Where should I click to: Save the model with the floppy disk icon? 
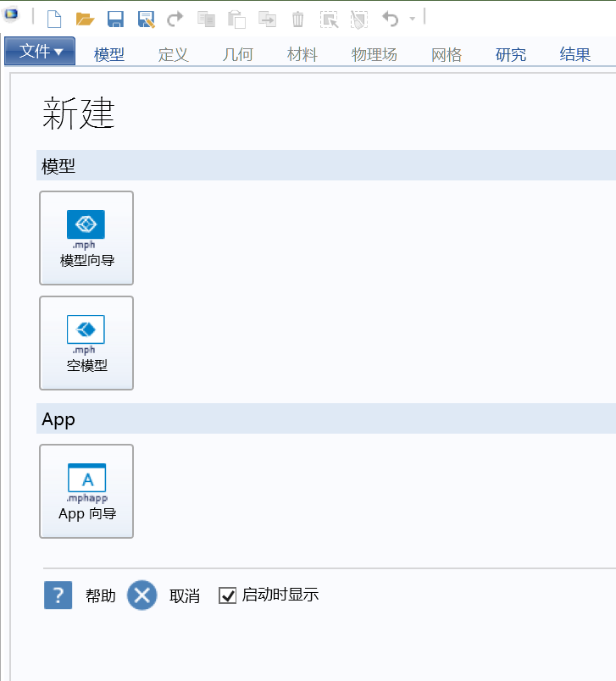[x=115, y=19]
